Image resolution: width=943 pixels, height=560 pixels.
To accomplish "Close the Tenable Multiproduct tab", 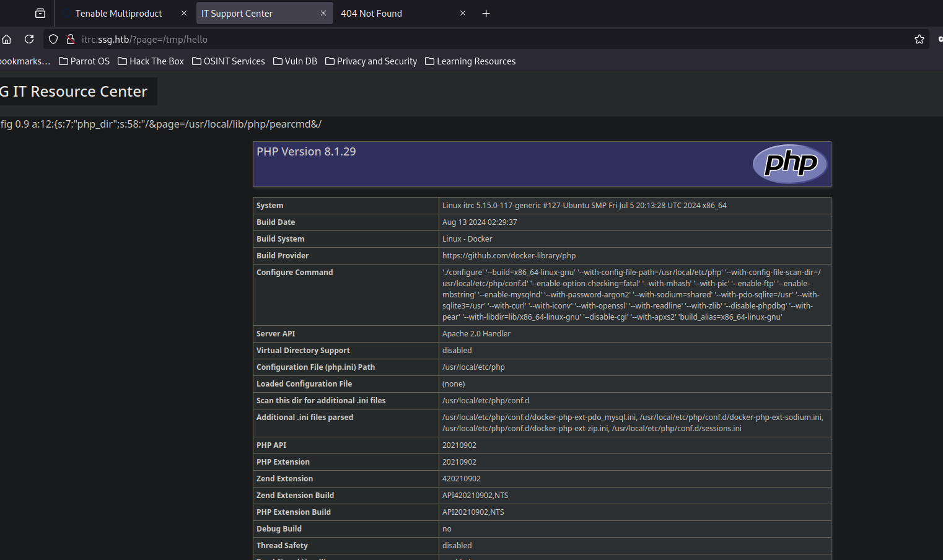I will (x=184, y=13).
